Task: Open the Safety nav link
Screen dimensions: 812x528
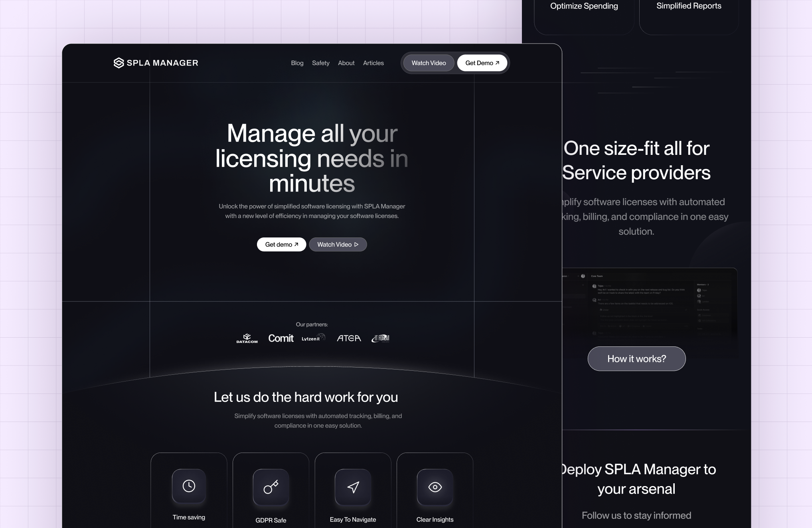Action: pyautogui.click(x=321, y=63)
